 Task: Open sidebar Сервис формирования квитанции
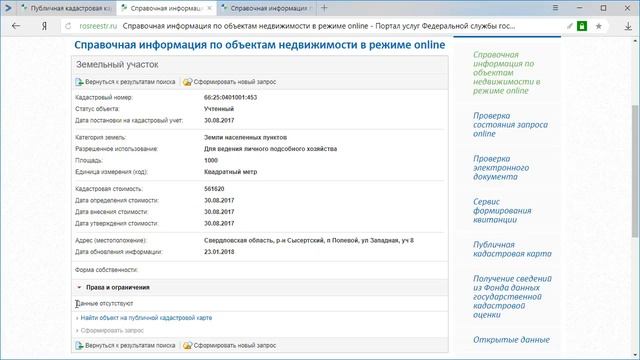502,211
